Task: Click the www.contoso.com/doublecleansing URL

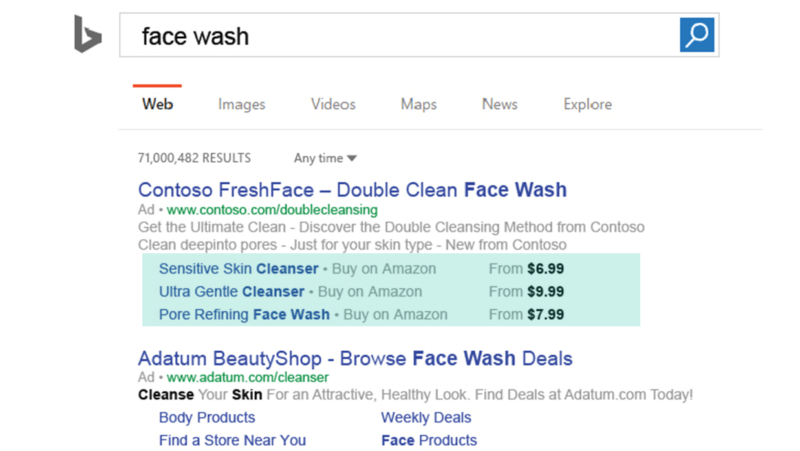Action: pos(272,210)
